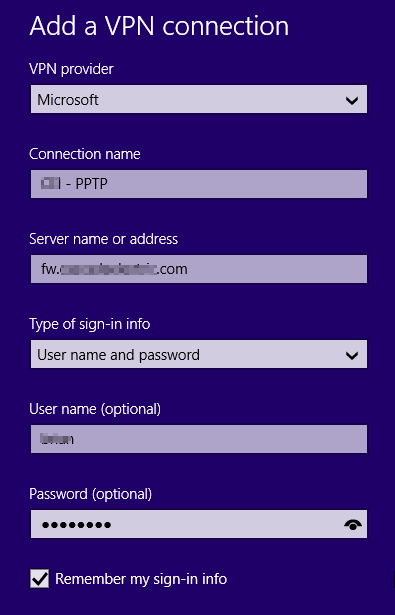The height and width of the screenshot is (615, 395).
Task: Click the Connection name label
Action: (x=85, y=154)
